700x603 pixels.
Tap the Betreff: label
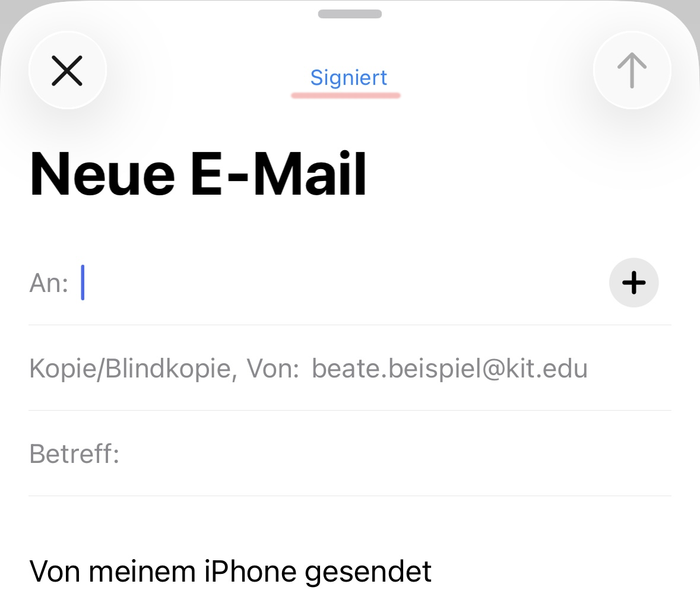click(x=74, y=454)
